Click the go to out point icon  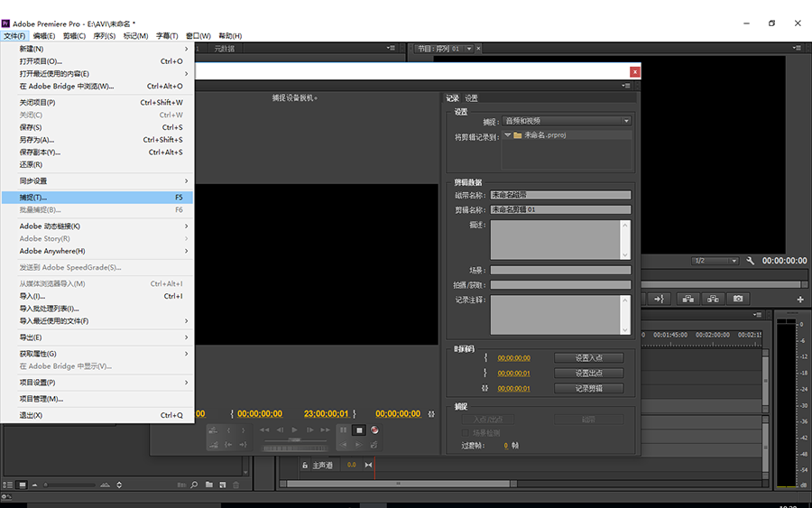[243, 445]
